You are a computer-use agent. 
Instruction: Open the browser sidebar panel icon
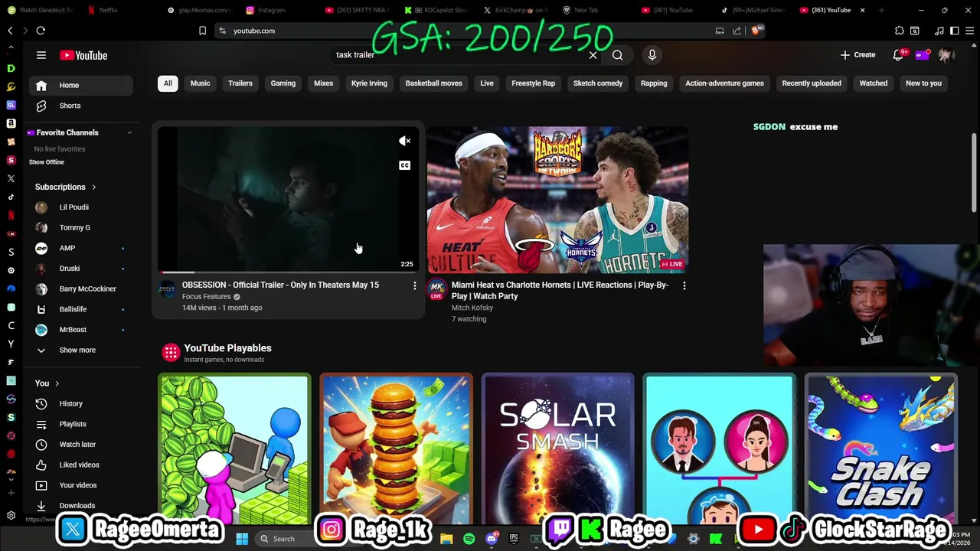[954, 31]
